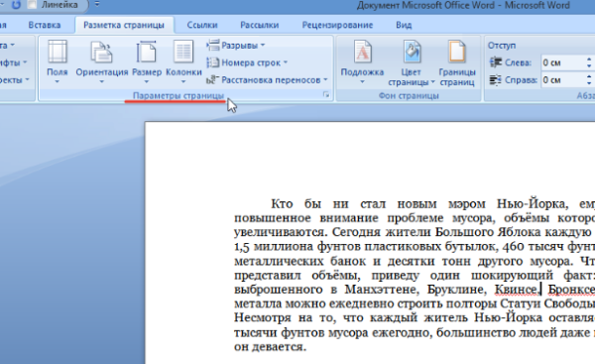The width and height of the screenshot is (595, 364).
Task: Click the Справа indent input field
Action: [562, 80]
